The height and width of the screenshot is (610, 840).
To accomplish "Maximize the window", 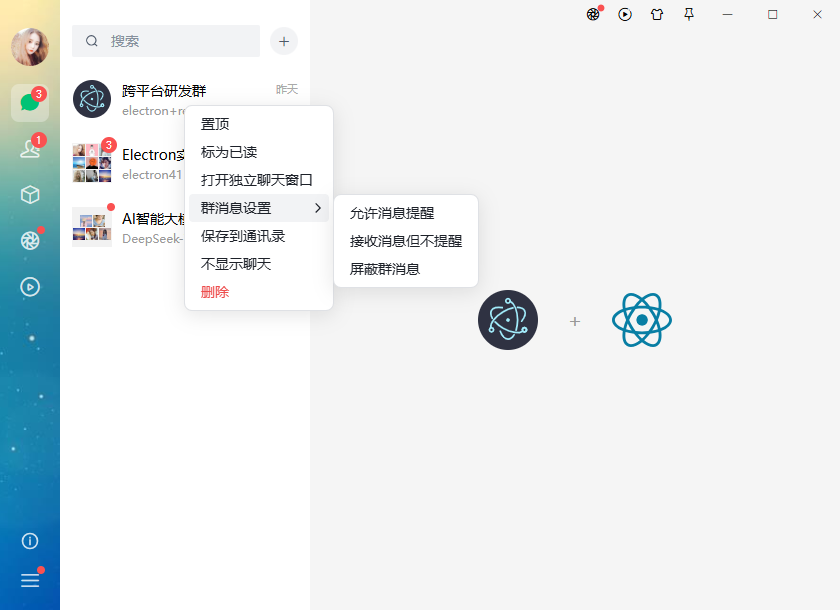I will click(x=772, y=14).
